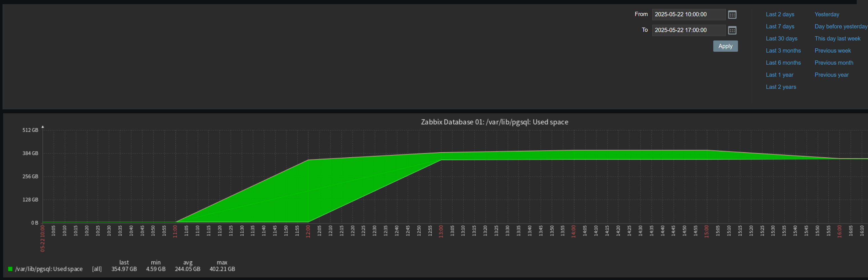Choose the Last 3 months range
This screenshot has width=868, height=280.
tap(783, 51)
